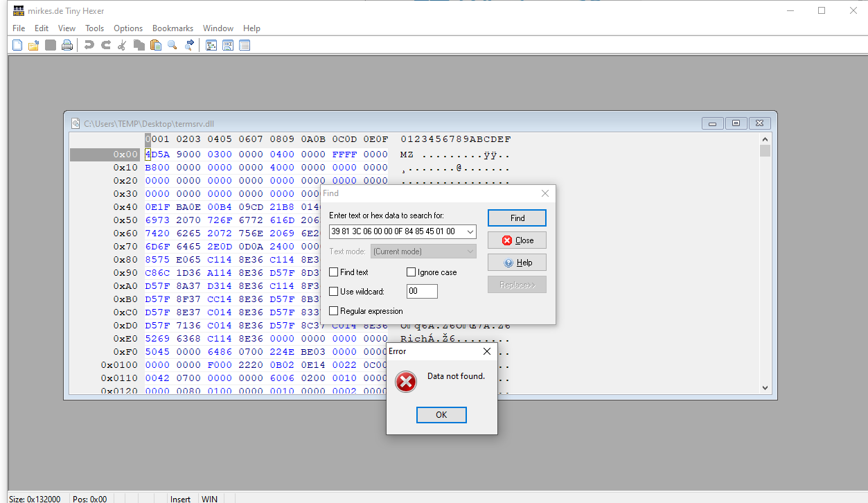Enable the Regular expression checkbox

(x=333, y=311)
